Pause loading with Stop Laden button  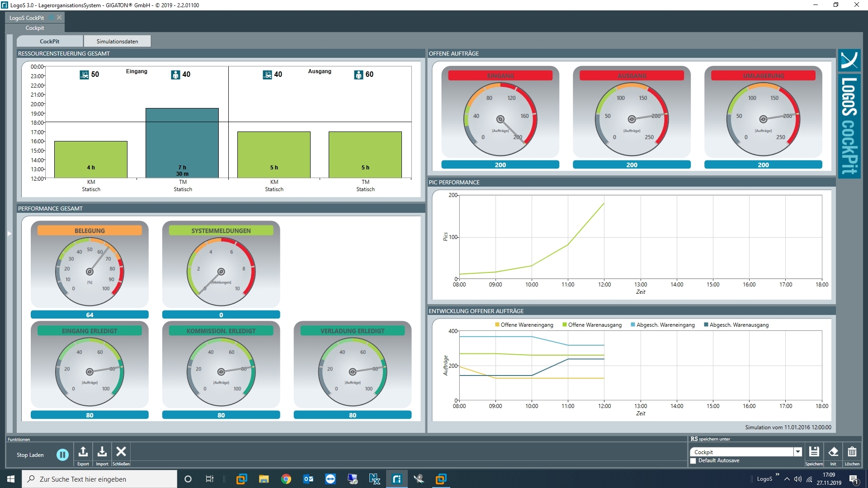click(x=62, y=455)
